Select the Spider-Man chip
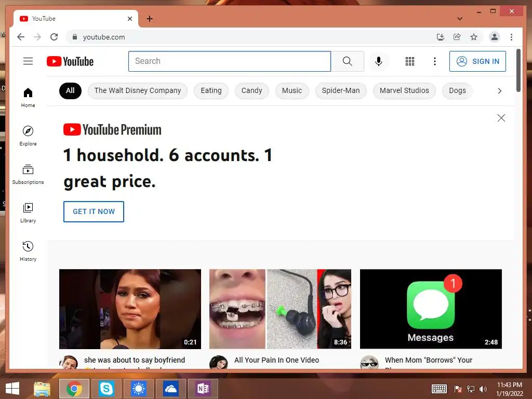Image resolution: width=532 pixels, height=399 pixels. coord(341,90)
